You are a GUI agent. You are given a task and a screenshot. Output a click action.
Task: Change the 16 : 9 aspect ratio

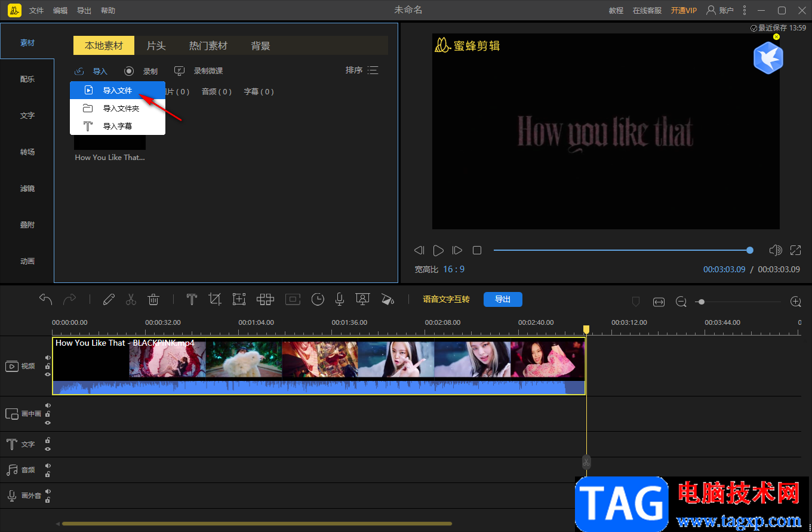454,269
